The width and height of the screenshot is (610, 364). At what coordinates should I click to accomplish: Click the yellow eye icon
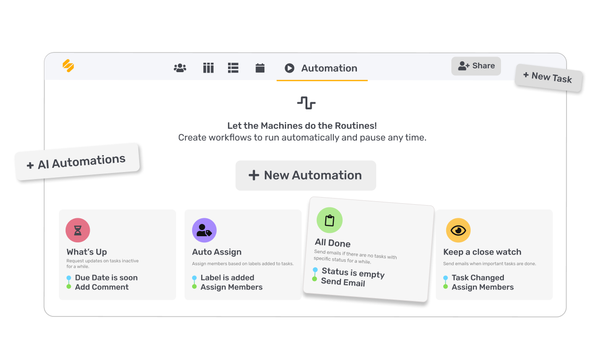(458, 230)
